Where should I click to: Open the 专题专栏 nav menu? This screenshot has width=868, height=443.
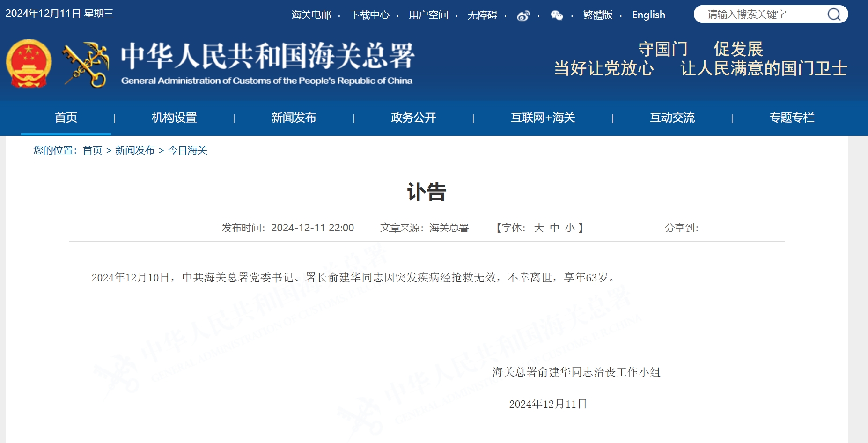(792, 118)
